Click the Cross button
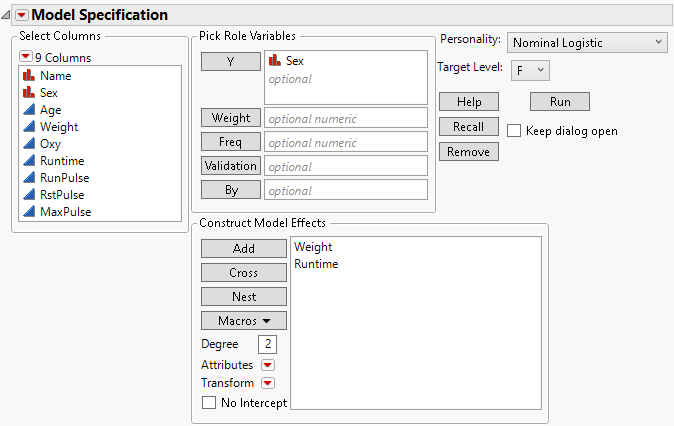Image resolution: width=674 pixels, height=426 pixels. (x=244, y=273)
